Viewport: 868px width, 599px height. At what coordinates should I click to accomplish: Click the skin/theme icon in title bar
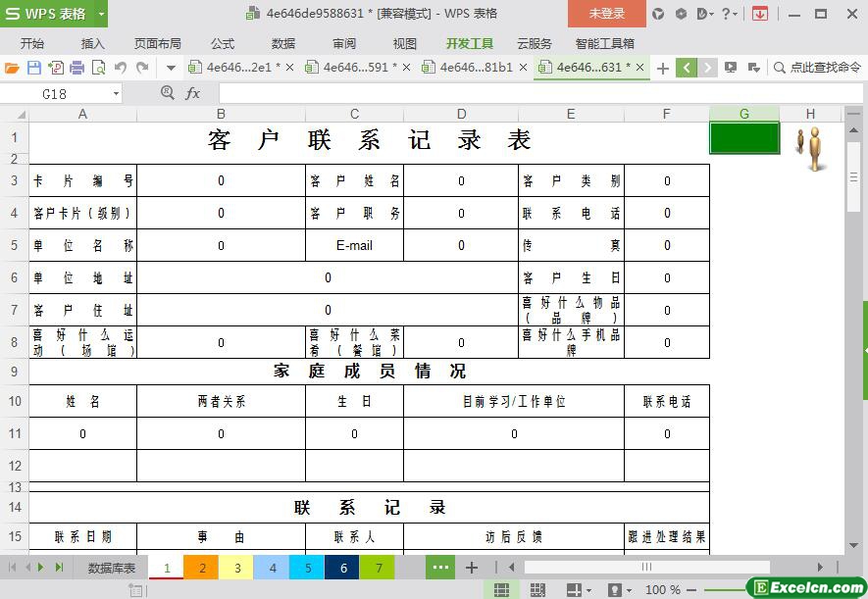(658, 14)
